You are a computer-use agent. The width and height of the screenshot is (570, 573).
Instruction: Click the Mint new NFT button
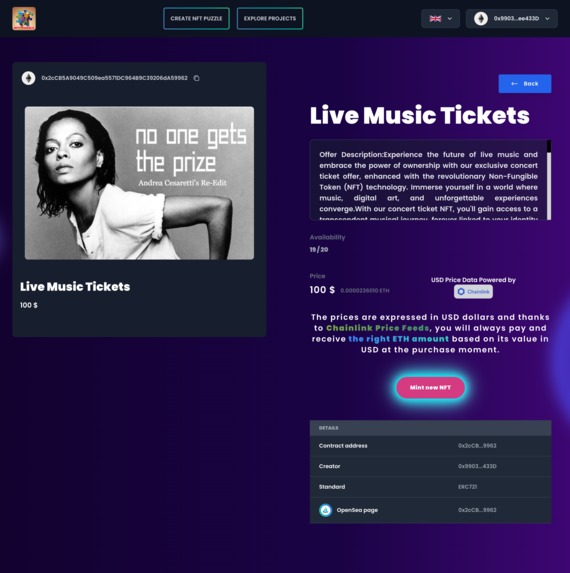coord(430,387)
